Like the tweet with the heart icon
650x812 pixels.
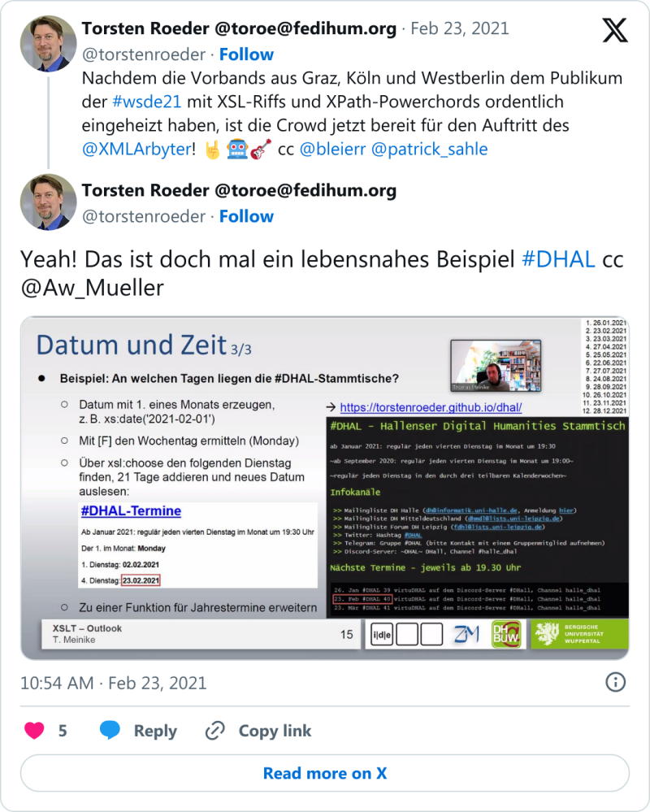tap(35, 730)
